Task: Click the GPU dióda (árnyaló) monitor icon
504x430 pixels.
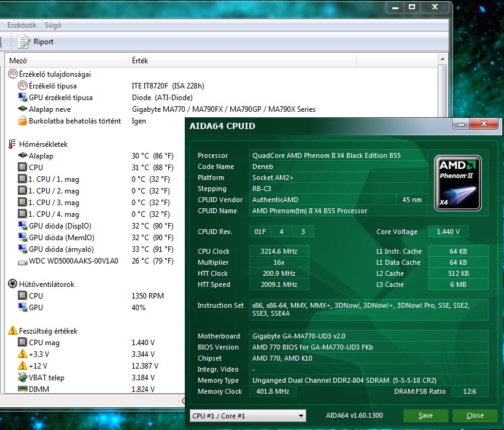Action: [x=23, y=249]
